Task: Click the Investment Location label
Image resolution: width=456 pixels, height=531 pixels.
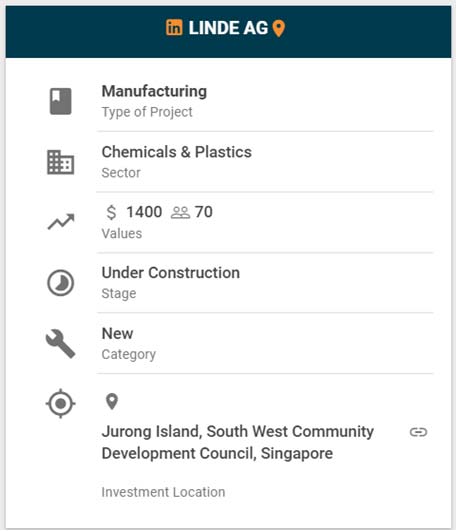Action: (164, 492)
